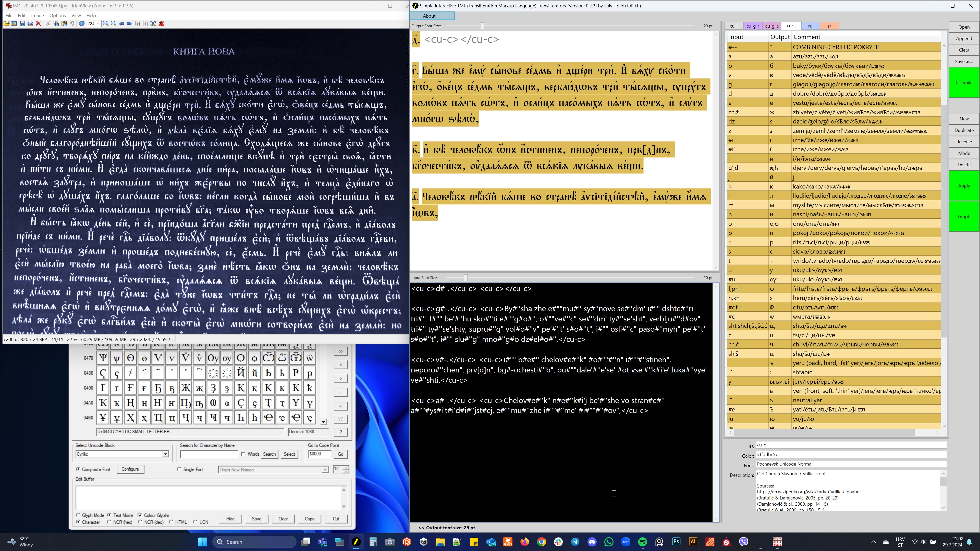980x551 pixels.
Task: Click the Copy button in Edit Buffer panel
Action: pos(309,519)
